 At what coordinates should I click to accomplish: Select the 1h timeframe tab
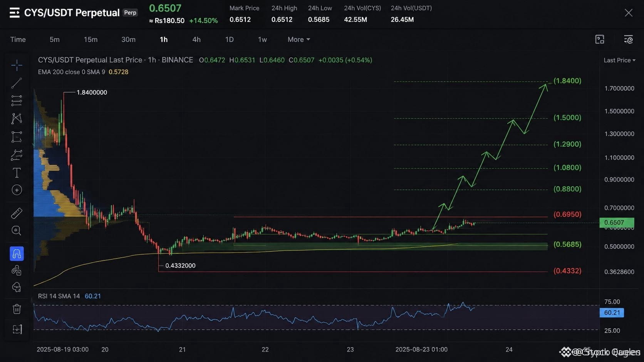pos(164,40)
